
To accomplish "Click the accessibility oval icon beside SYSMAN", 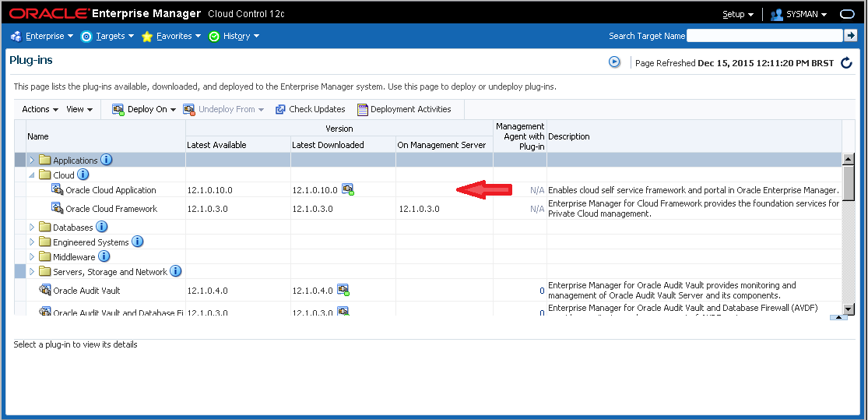I will [848, 14].
